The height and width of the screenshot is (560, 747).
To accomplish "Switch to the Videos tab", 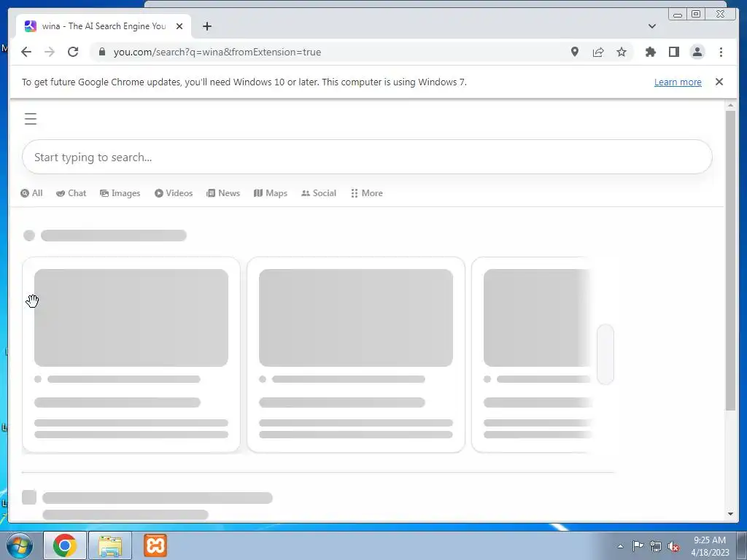I will pyautogui.click(x=174, y=192).
